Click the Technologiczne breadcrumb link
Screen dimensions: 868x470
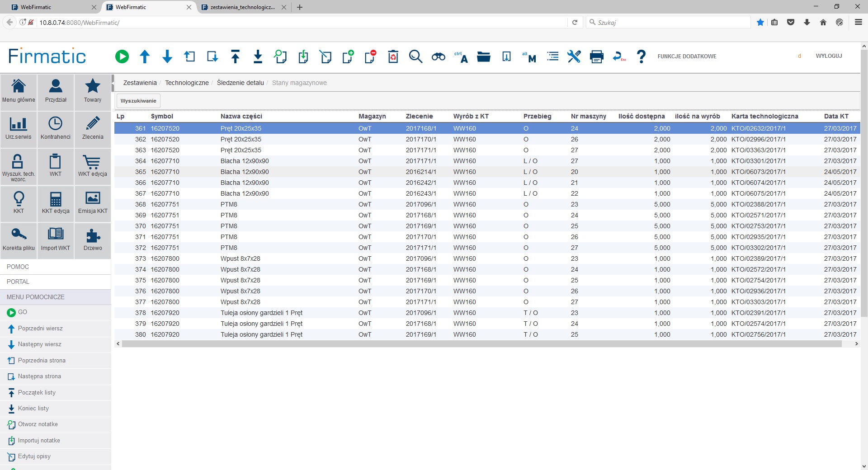(x=187, y=83)
